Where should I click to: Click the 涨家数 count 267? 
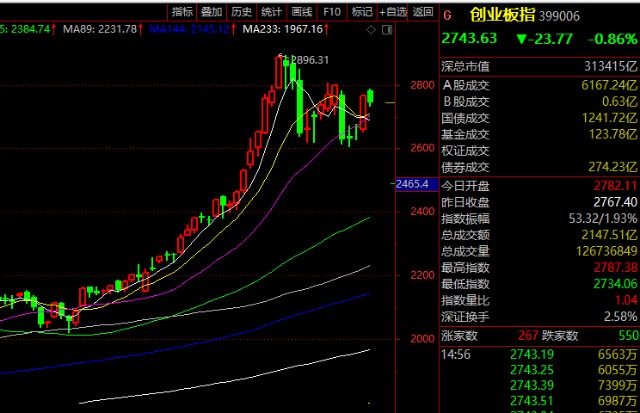pos(528,335)
